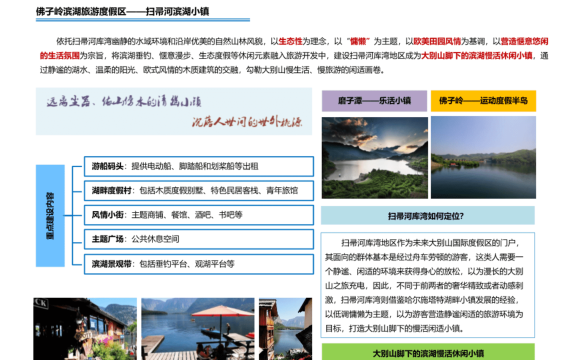Click the 湖畔度假村 item box
Viewport: 570px width, 360px height.
199,191
